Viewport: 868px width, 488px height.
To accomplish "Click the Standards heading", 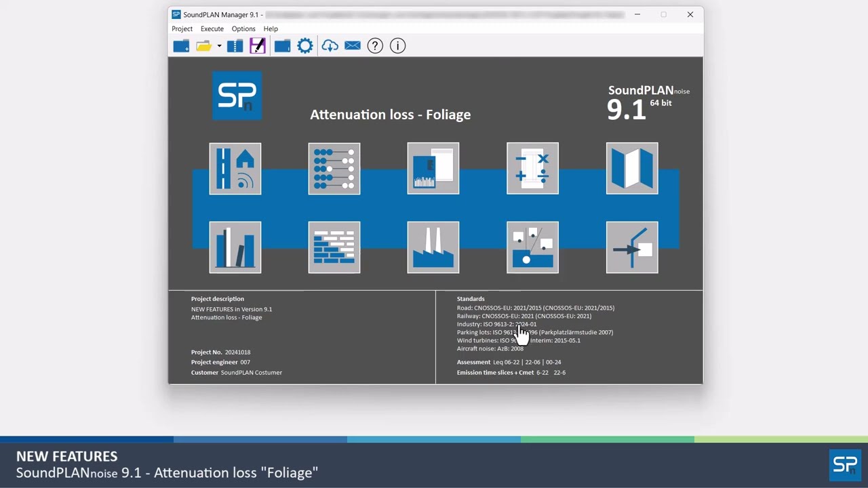I will click(x=471, y=299).
